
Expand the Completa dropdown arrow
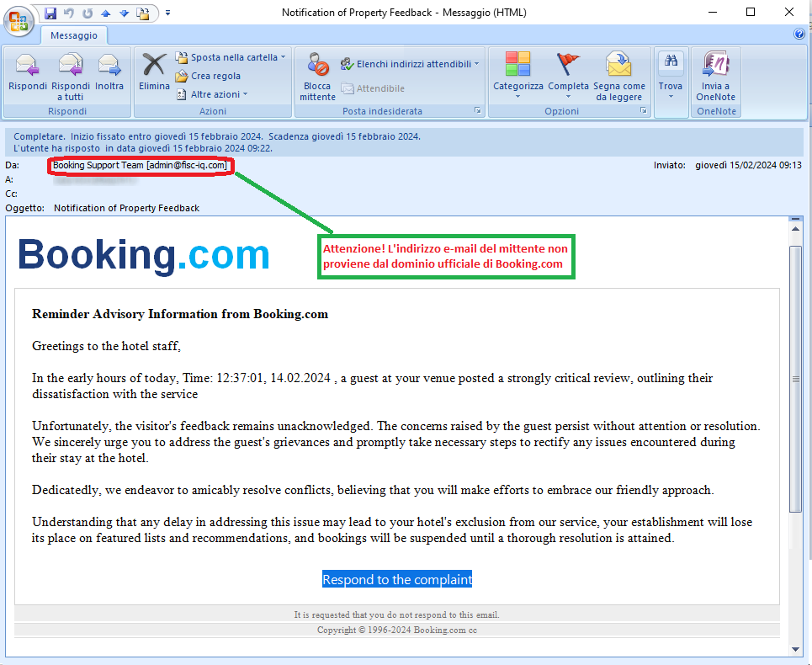[568, 97]
